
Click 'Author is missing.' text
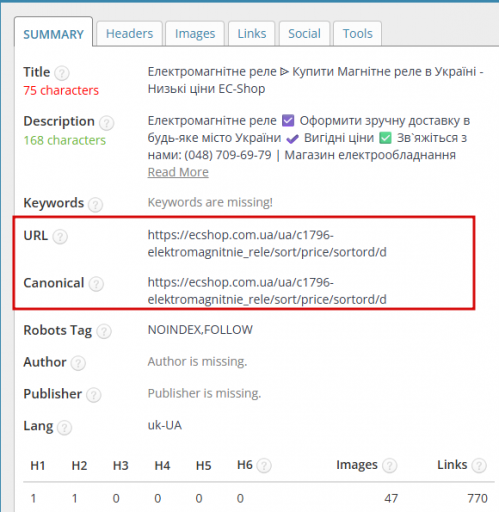point(198,361)
